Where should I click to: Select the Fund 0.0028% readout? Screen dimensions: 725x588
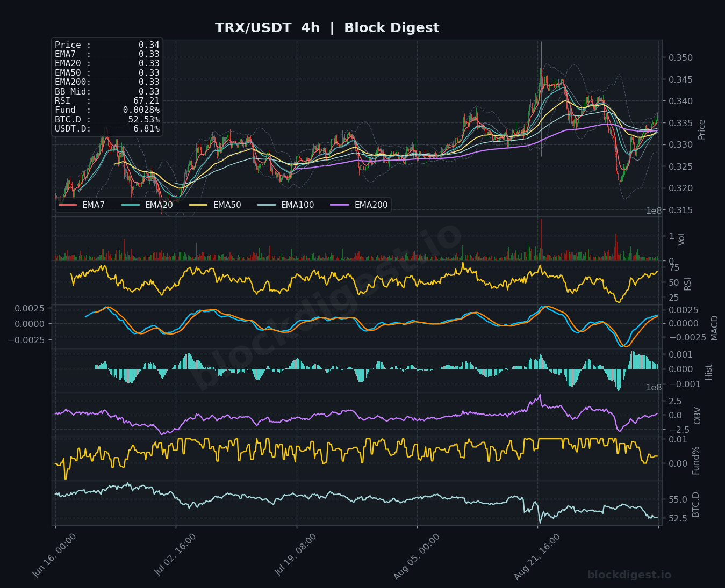pos(107,110)
